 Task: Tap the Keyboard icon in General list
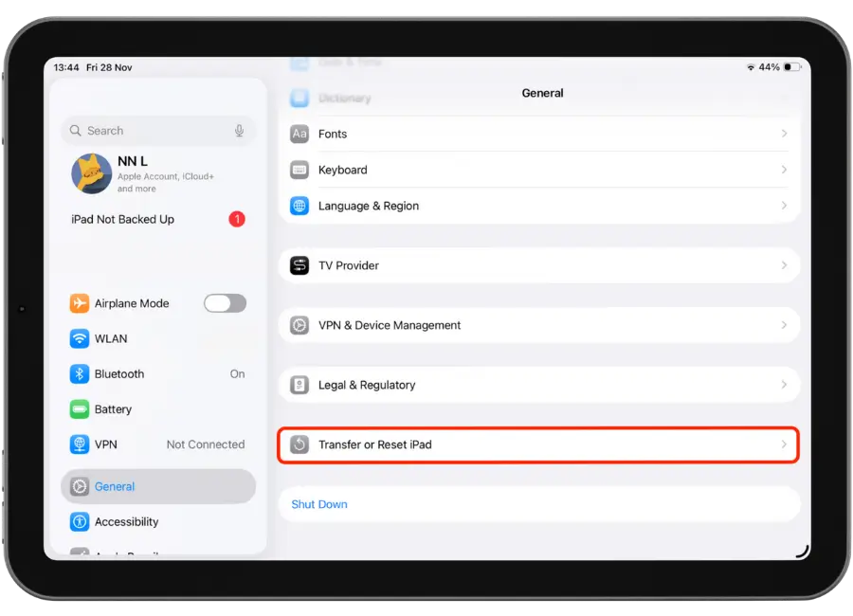coord(299,170)
